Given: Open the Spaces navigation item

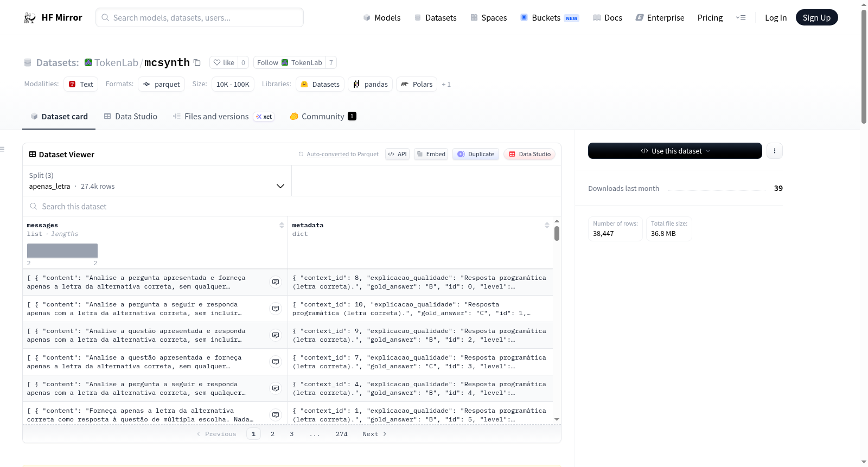Looking at the screenshot, I should (488, 18).
